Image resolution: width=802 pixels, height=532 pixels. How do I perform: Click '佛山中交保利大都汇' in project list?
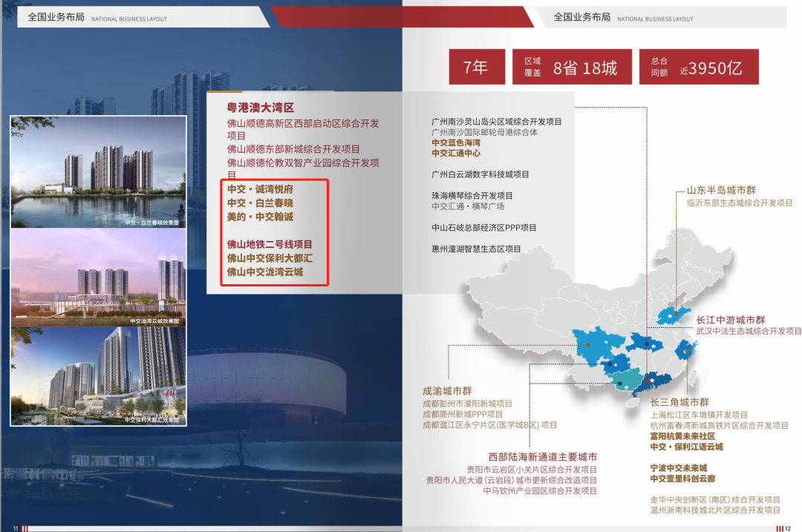point(270,258)
